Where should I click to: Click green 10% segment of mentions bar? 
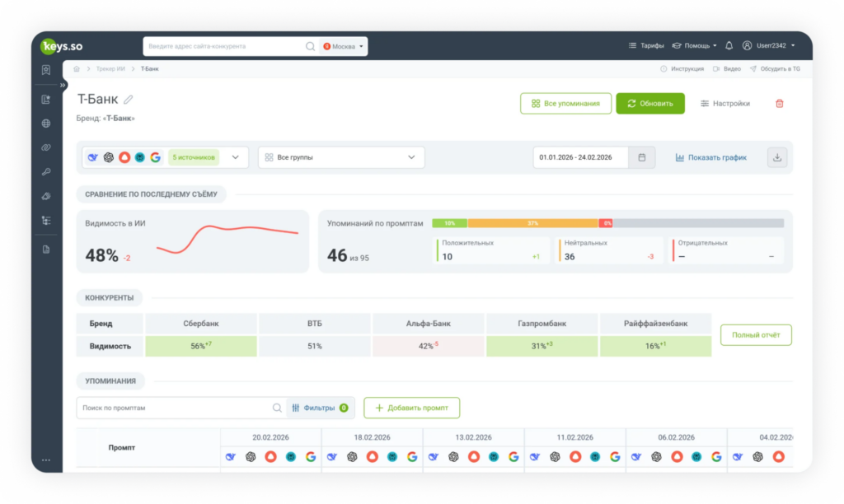(449, 223)
